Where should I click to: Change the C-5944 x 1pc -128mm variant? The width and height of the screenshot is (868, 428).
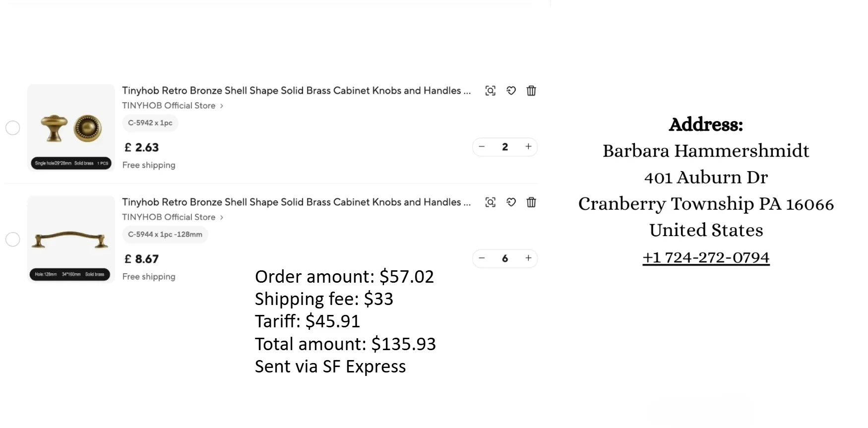click(165, 235)
